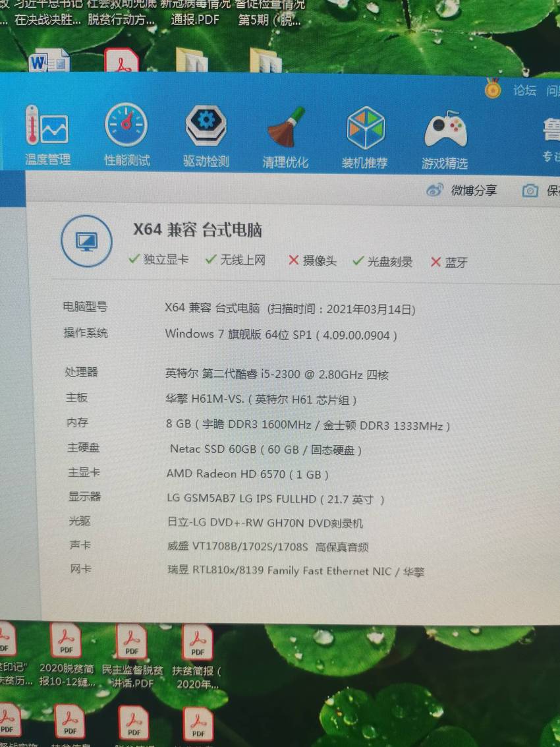The height and width of the screenshot is (747, 560).
Task: Click the 摄像头 feature indicator
Action: (x=312, y=260)
